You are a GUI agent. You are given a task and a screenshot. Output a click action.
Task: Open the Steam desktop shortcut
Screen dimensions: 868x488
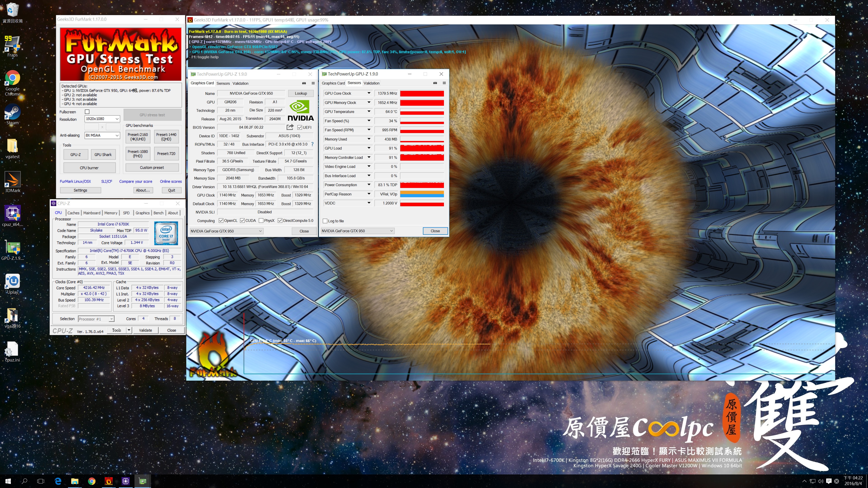[x=12, y=114]
